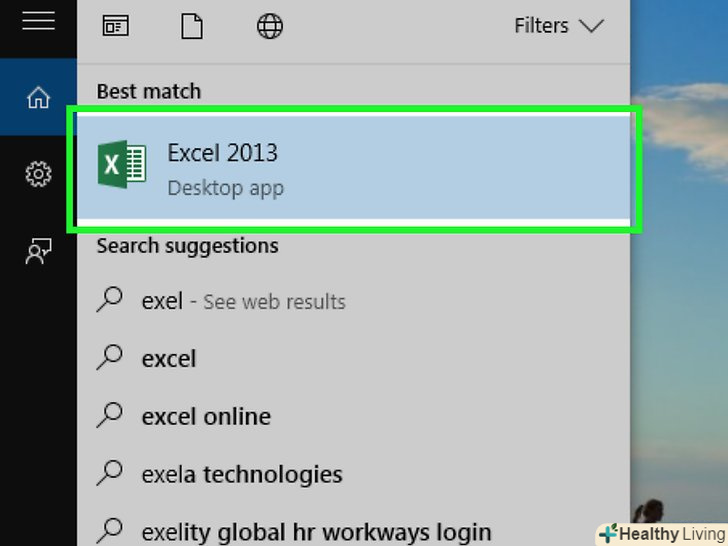This screenshot has width=728, height=546.
Task: Filter results by Web globe icon
Action: click(x=270, y=26)
